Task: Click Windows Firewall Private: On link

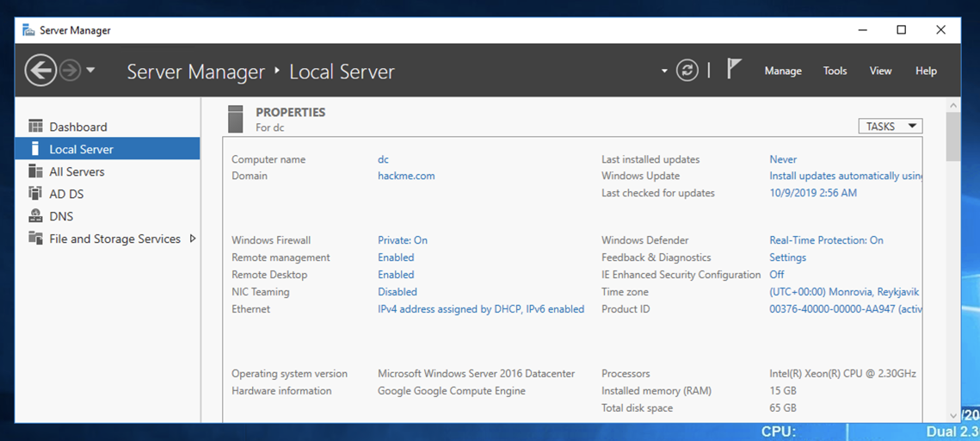Action: pyautogui.click(x=402, y=240)
